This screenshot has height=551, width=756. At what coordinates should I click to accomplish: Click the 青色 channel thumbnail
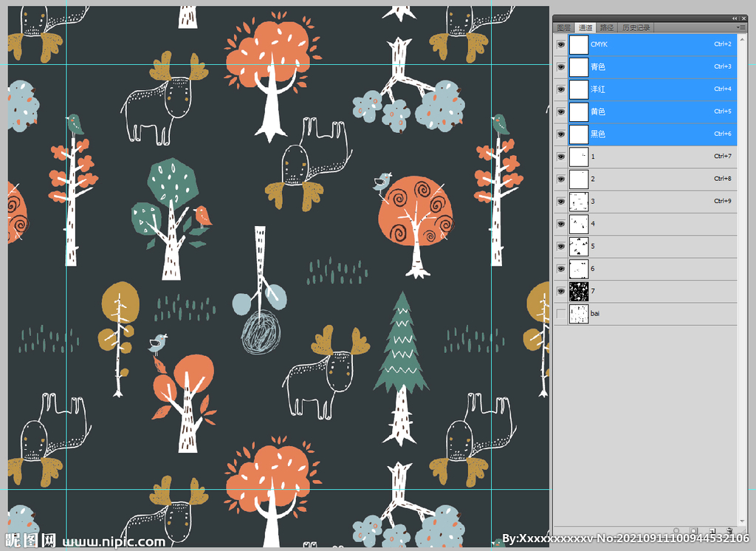pyautogui.click(x=579, y=67)
